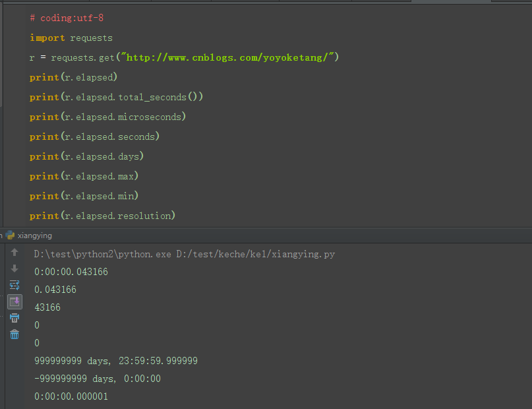Image resolution: width=532 pixels, height=409 pixels.
Task: Click the highlighted Scroll to End icon
Action: [15, 301]
